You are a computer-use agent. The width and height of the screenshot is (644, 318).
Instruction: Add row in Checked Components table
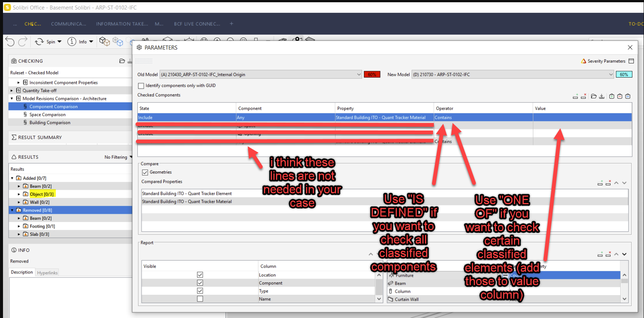575,96
